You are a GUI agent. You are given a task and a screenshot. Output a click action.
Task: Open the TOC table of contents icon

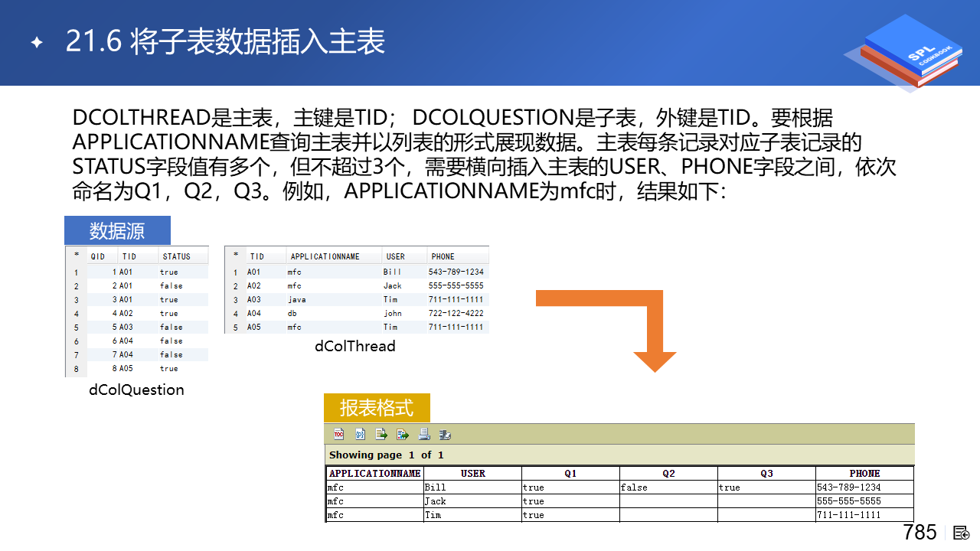339,435
